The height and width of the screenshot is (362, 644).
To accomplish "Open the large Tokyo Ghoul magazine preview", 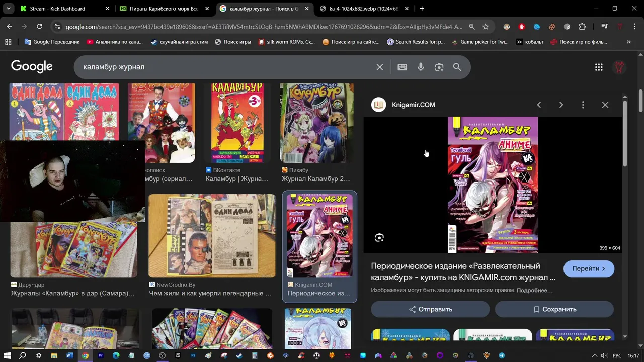I will [x=493, y=185].
